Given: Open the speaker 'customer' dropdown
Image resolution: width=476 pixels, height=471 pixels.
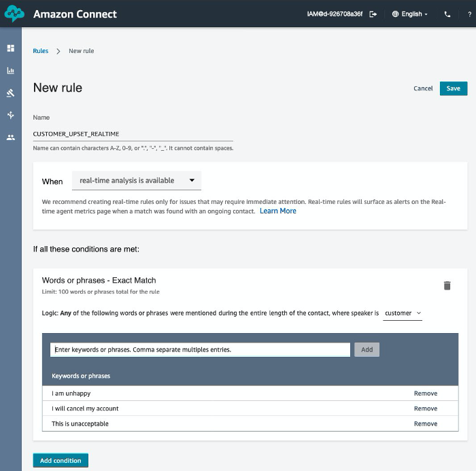Looking at the screenshot, I should tap(403, 313).
